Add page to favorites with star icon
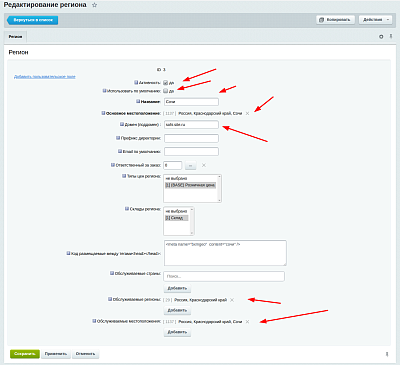This screenshot has height=365, width=400. [94, 5]
